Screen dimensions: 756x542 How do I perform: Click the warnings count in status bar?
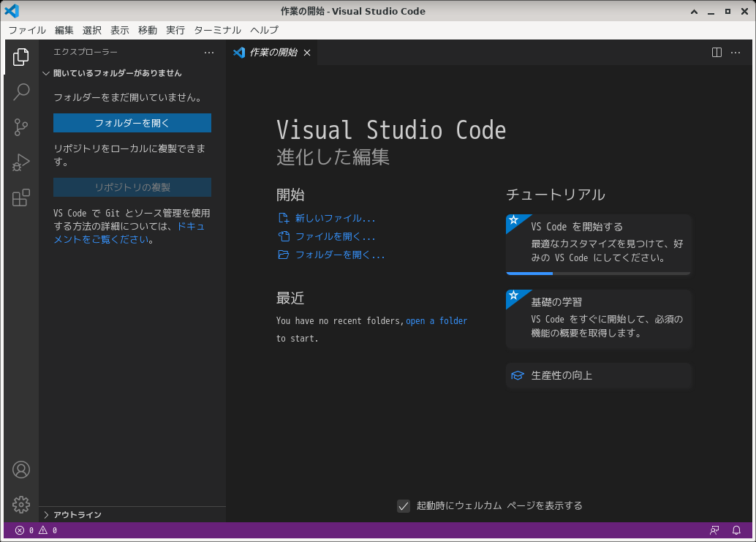(48, 530)
